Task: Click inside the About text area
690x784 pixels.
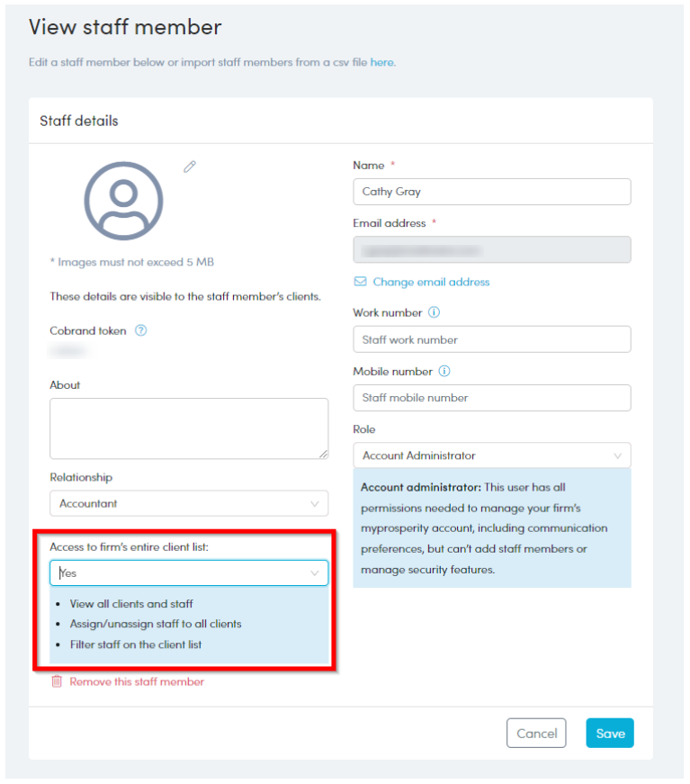Action: [x=189, y=428]
